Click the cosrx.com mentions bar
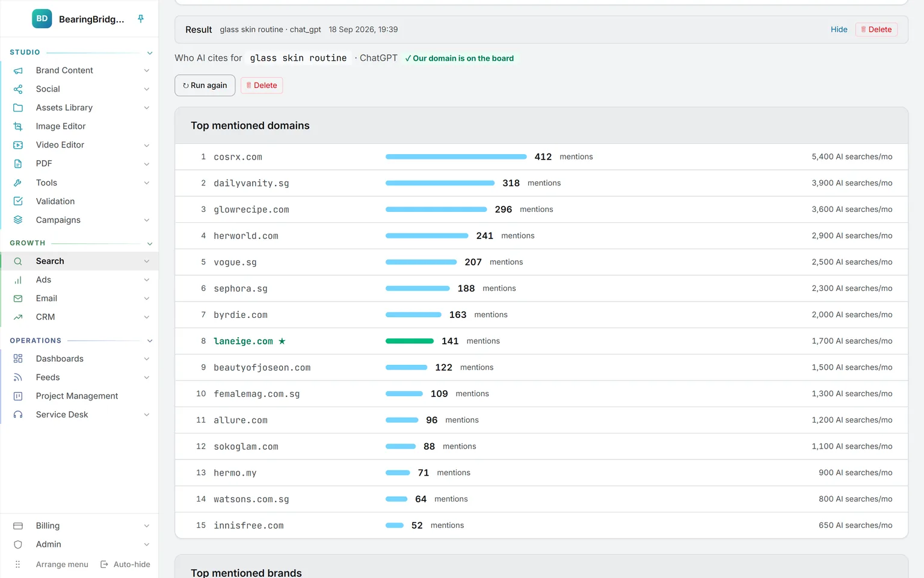The width and height of the screenshot is (924, 578). pos(456,157)
